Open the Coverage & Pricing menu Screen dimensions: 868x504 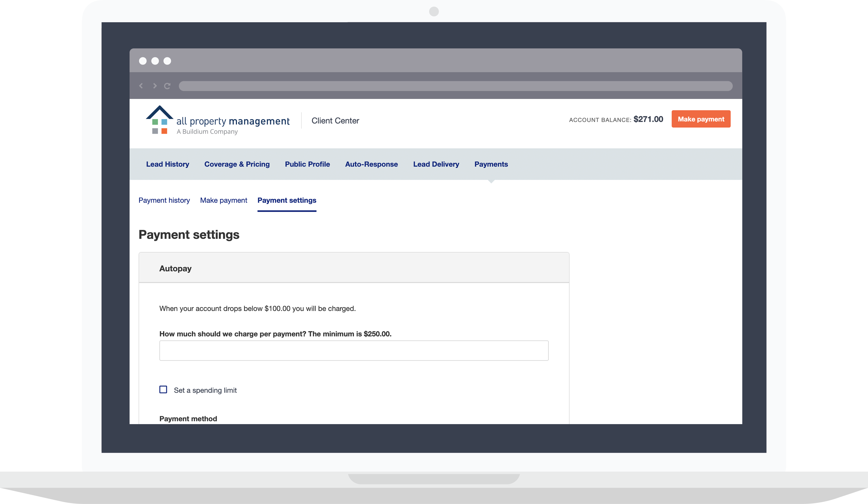(237, 164)
